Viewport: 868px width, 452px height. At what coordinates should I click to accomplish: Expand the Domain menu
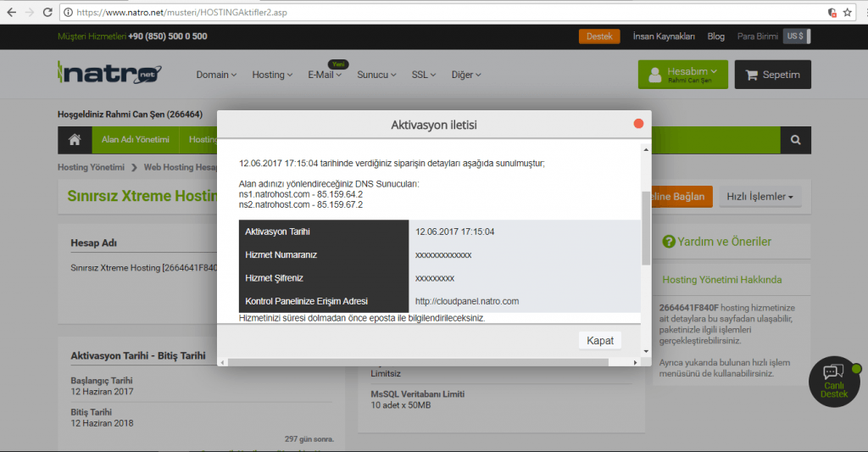[216, 75]
